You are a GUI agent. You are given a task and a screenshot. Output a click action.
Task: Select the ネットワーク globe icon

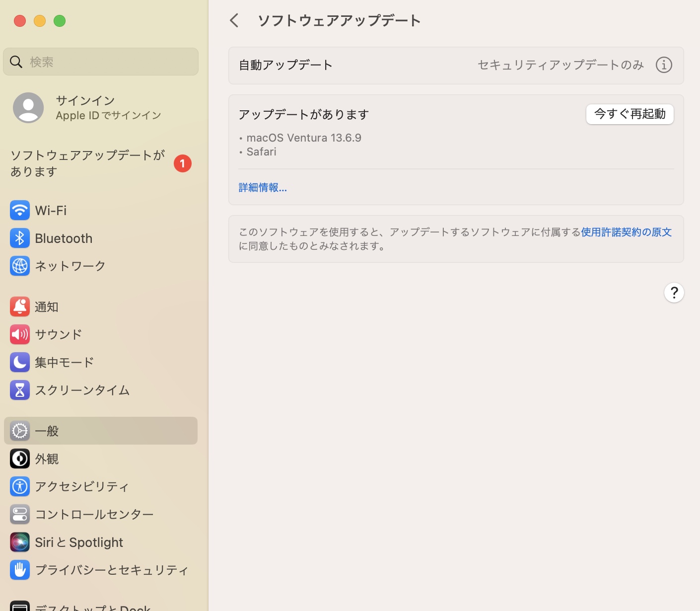(20, 266)
